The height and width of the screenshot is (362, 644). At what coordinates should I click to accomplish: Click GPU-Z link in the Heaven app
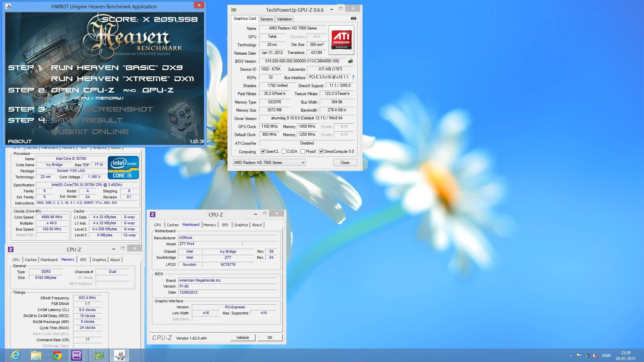(158, 90)
